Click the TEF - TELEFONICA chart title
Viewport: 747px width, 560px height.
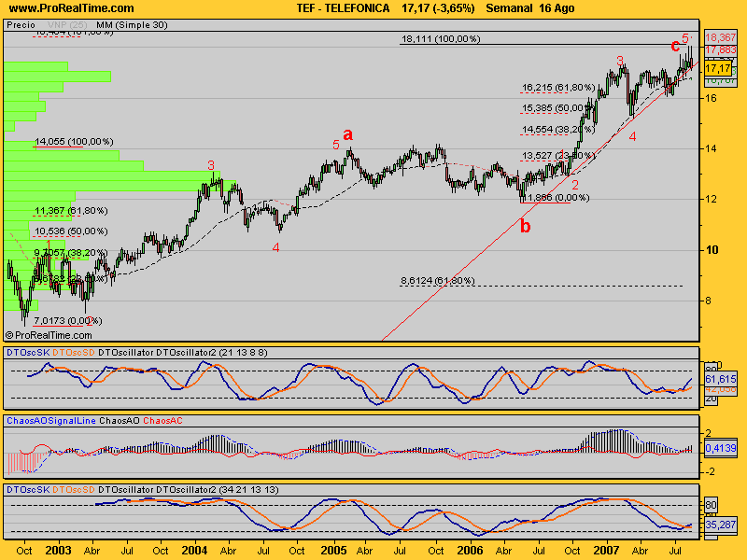[x=343, y=8]
